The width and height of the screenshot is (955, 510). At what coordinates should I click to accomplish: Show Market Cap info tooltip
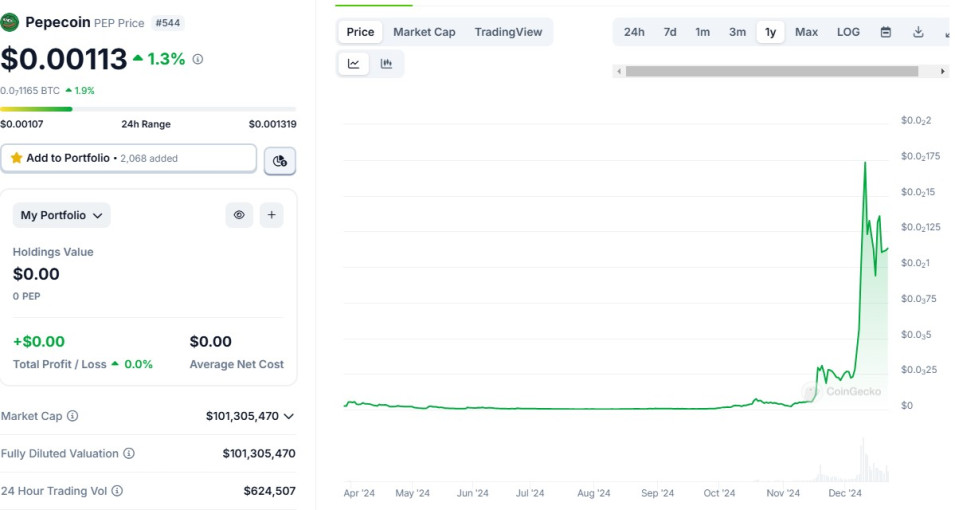(x=72, y=416)
